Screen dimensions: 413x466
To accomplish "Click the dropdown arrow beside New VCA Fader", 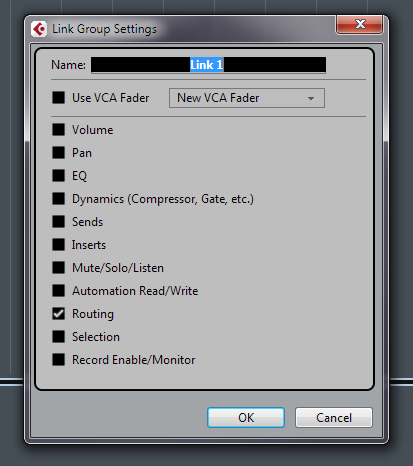I will tap(311, 98).
